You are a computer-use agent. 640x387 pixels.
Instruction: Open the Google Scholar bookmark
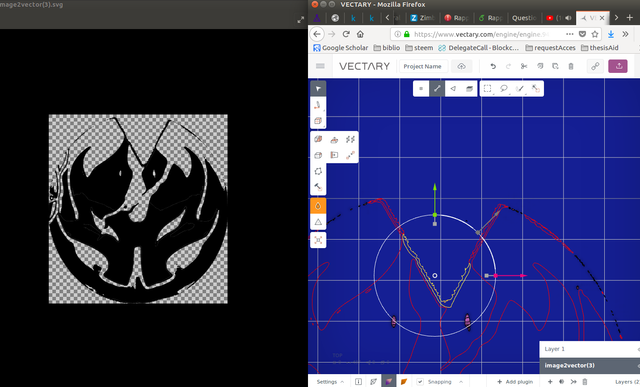341,48
